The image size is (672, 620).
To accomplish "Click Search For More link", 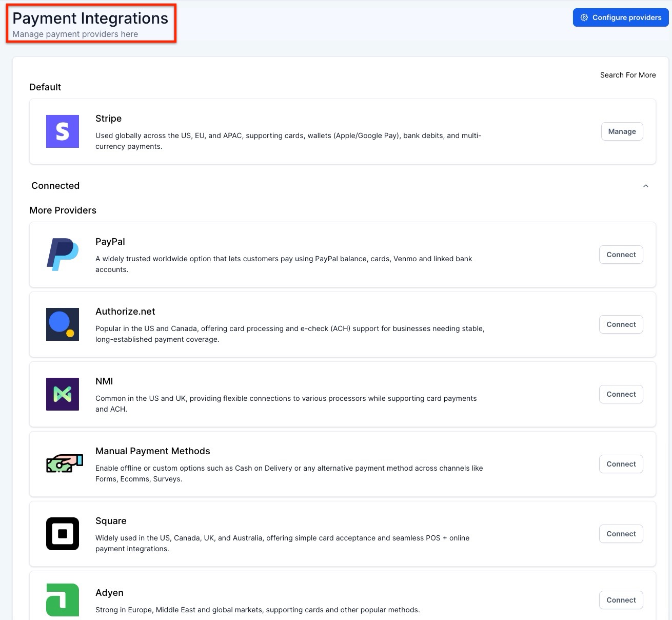I will tap(628, 75).
